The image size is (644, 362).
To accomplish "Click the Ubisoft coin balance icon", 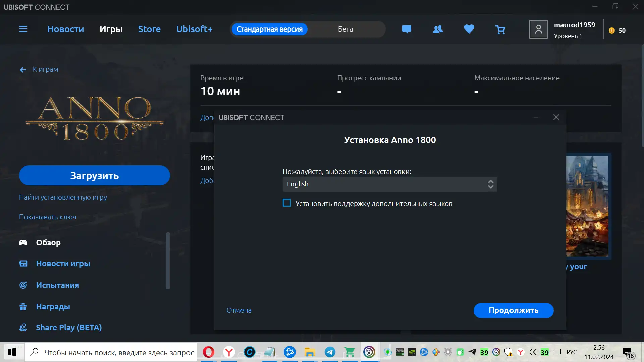I will 612,31.
